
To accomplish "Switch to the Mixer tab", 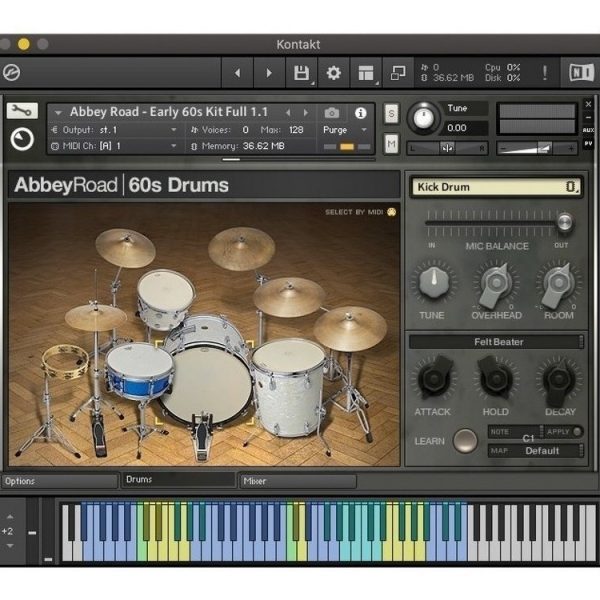I will tap(298, 481).
